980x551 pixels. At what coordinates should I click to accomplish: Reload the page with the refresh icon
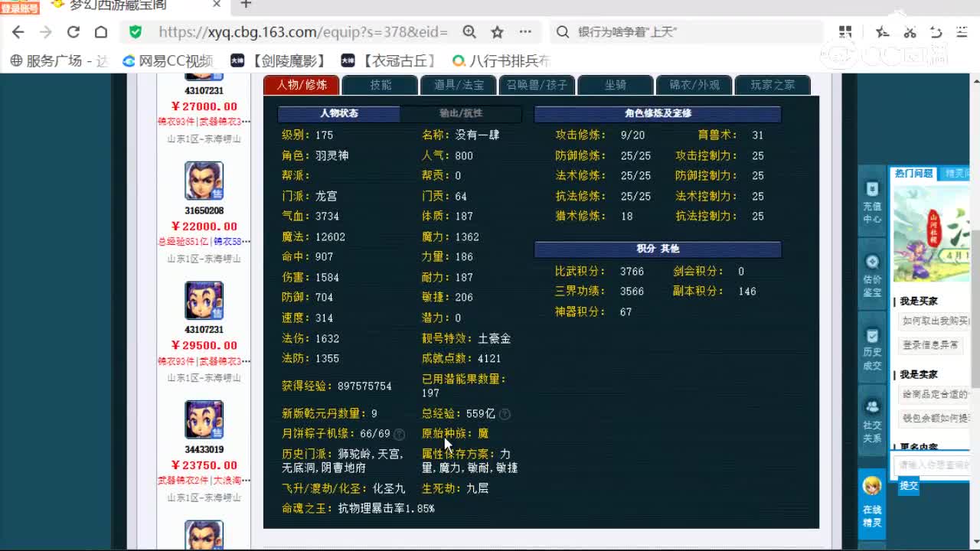click(73, 32)
